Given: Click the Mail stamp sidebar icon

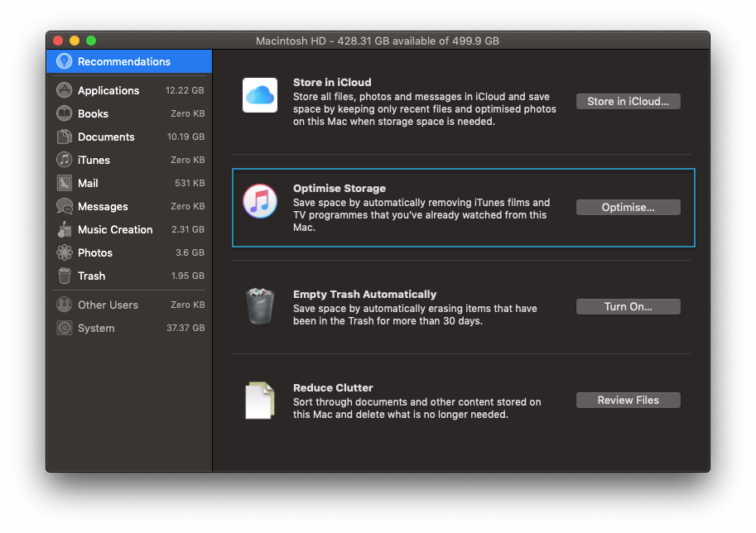Looking at the screenshot, I should pos(64,183).
